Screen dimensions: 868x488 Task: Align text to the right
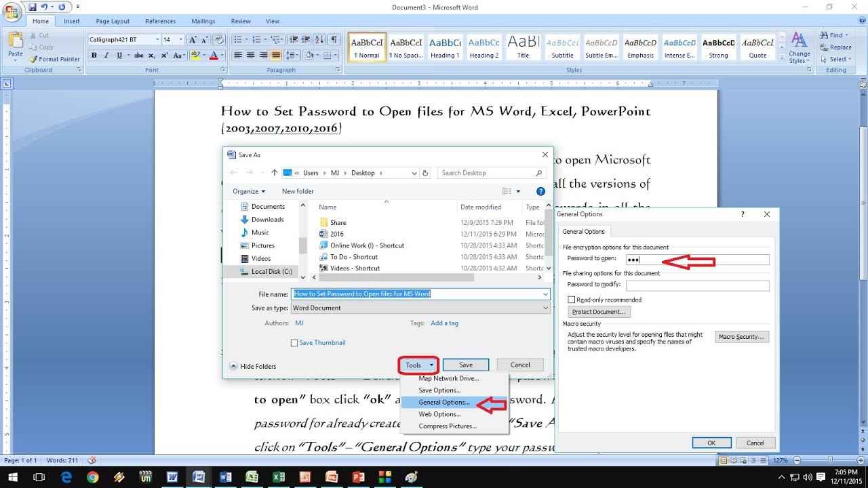tap(263, 56)
